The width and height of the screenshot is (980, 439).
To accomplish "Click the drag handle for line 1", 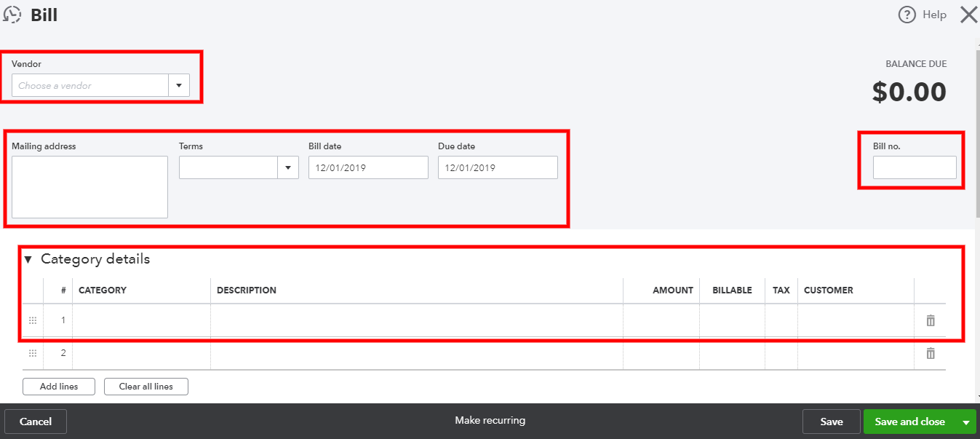I will [32, 320].
